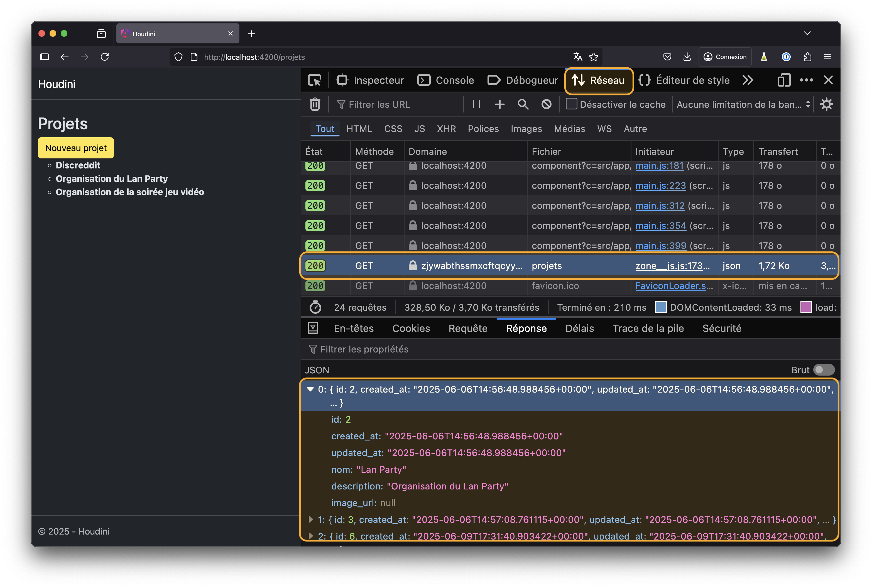Open network search with magnifier icon

pyautogui.click(x=523, y=104)
